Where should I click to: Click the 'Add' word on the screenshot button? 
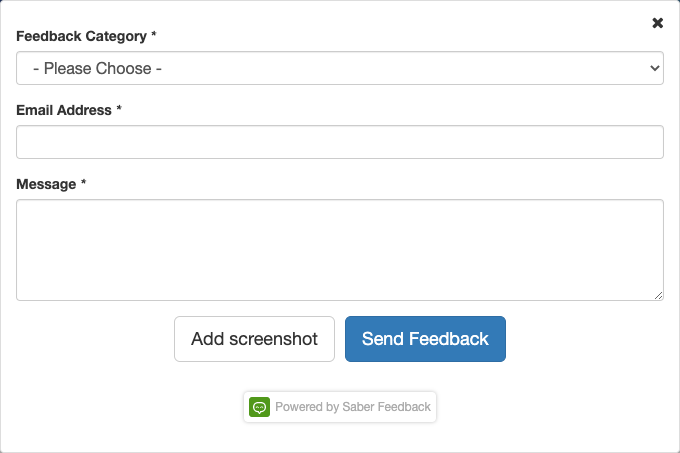click(x=208, y=339)
